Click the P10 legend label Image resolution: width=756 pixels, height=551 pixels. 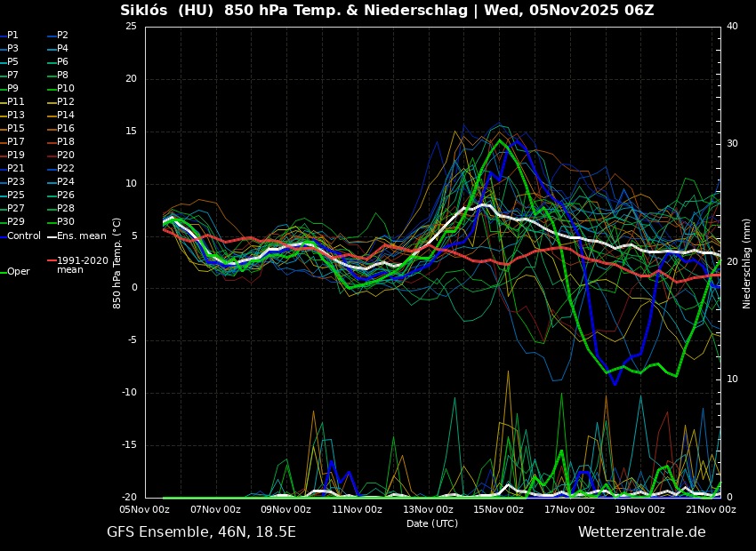[66, 89]
